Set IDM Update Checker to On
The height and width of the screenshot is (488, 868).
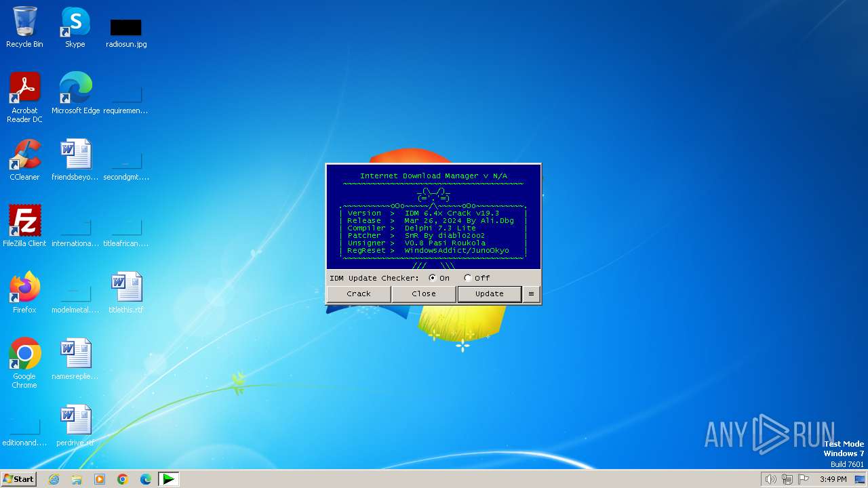[x=439, y=278]
